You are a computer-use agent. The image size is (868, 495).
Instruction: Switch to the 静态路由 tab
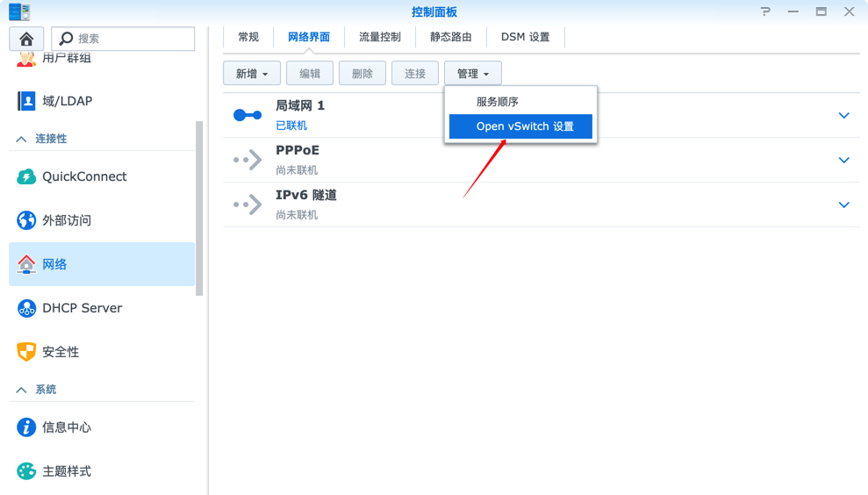tap(450, 37)
